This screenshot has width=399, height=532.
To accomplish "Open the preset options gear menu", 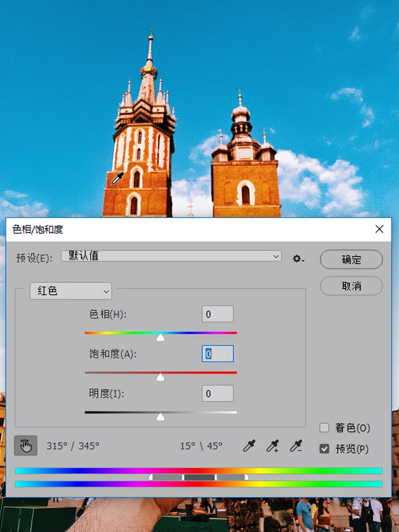I will (x=298, y=258).
